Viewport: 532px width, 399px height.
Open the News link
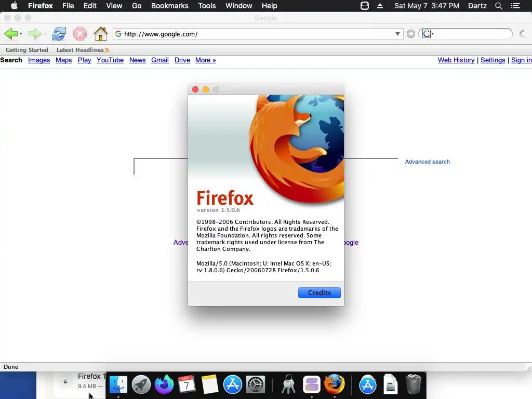pyautogui.click(x=137, y=60)
